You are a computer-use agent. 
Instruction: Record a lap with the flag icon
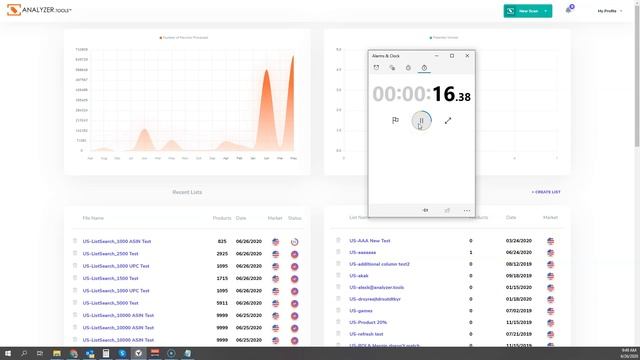[x=395, y=120]
